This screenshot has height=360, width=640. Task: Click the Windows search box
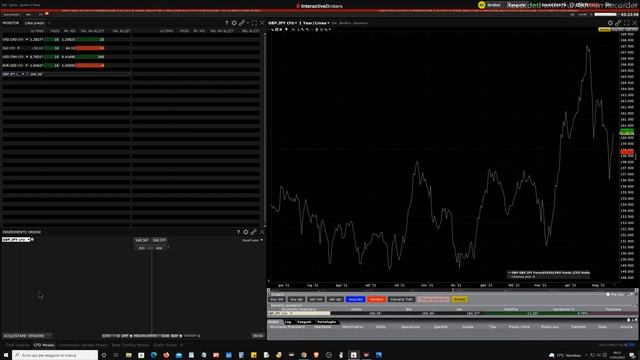click(55, 355)
